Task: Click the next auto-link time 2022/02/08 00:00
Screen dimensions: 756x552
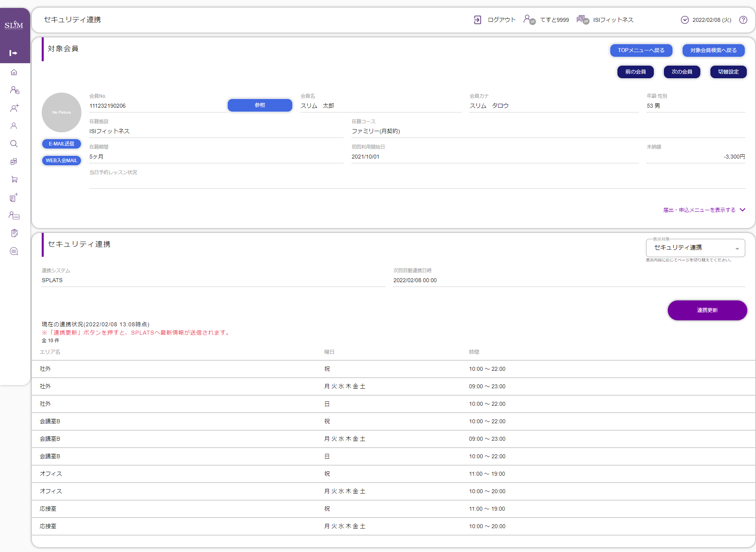Action: [415, 280]
